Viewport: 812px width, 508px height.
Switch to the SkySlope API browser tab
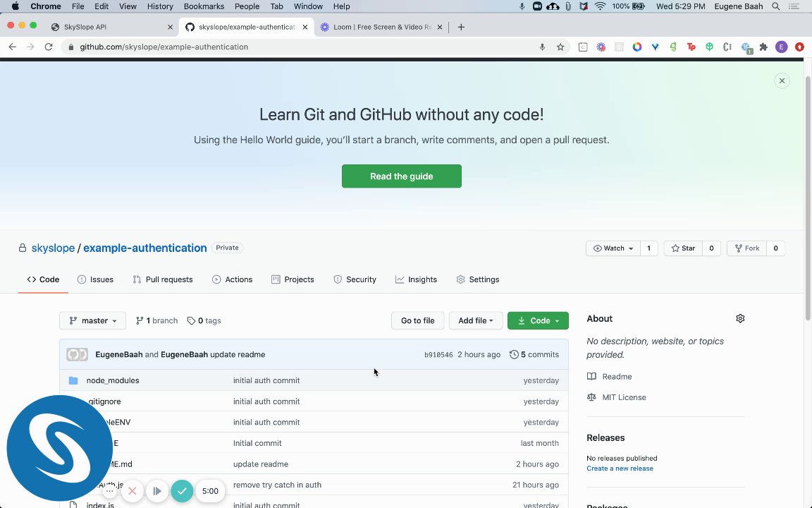point(112,27)
